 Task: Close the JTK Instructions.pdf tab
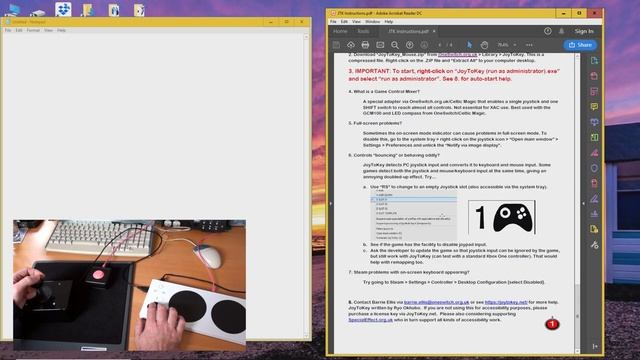point(434,31)
